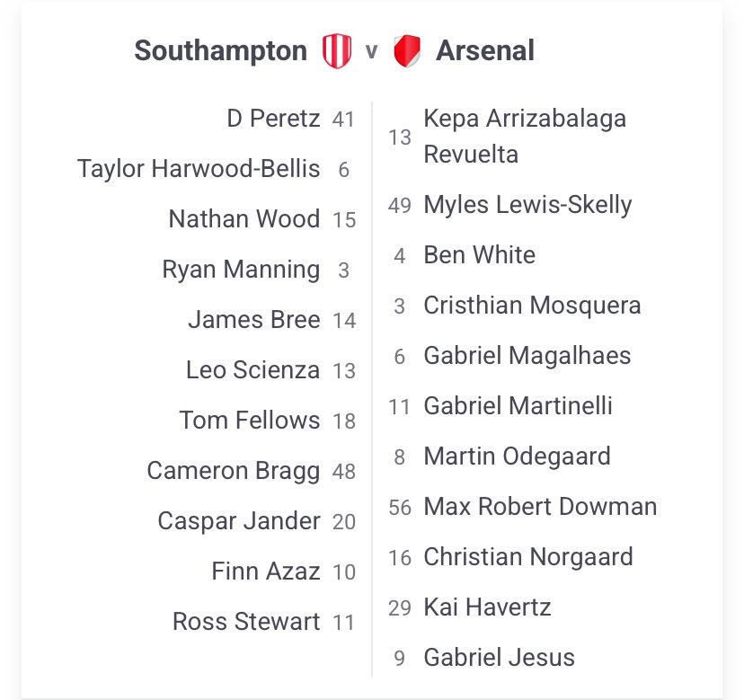This screenshot has width=744, height=700.
Task: Open Kai Havertz player entry
Action: [487, 607]
